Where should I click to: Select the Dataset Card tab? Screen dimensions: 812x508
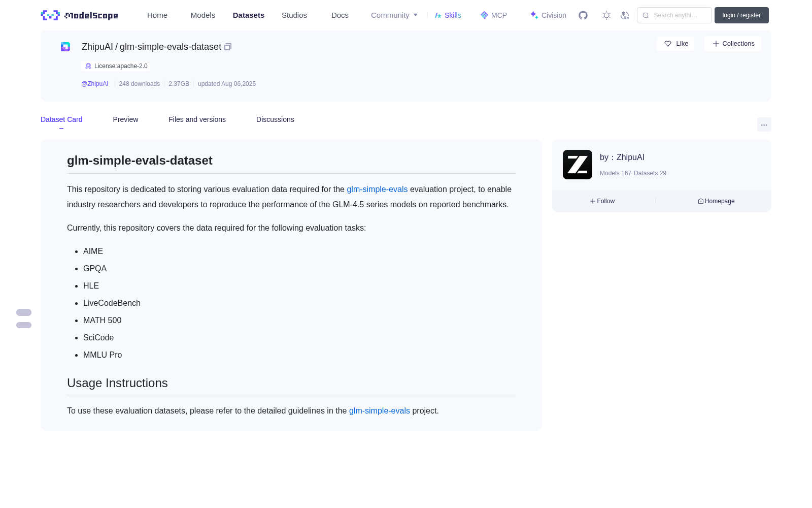[61, 119]
